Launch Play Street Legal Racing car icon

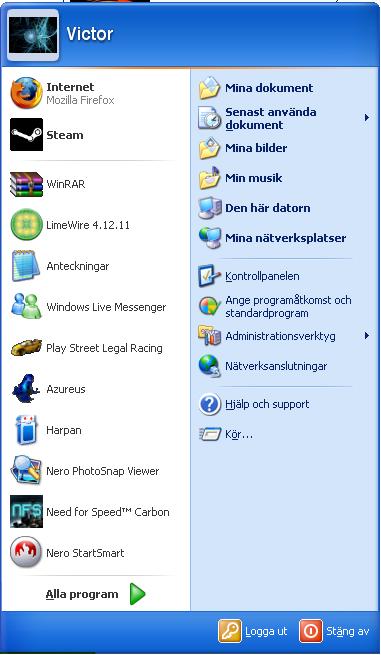[x=26, y=348]
